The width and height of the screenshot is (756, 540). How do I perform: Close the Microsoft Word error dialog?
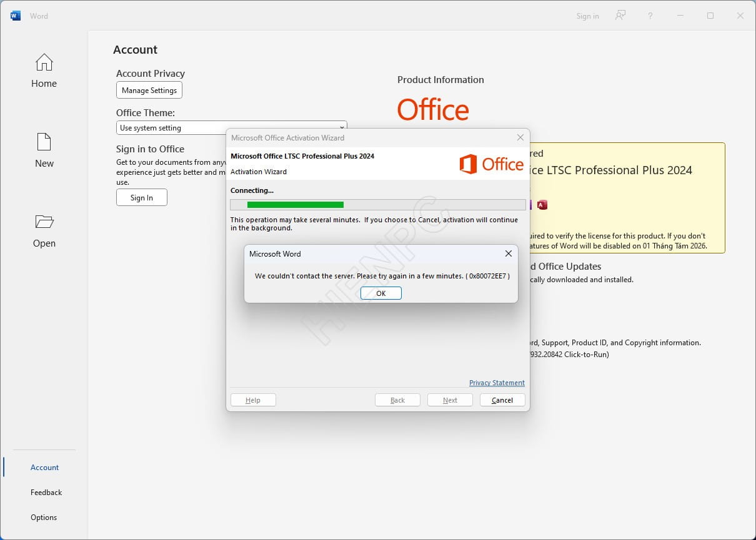(x=508, y=253)
